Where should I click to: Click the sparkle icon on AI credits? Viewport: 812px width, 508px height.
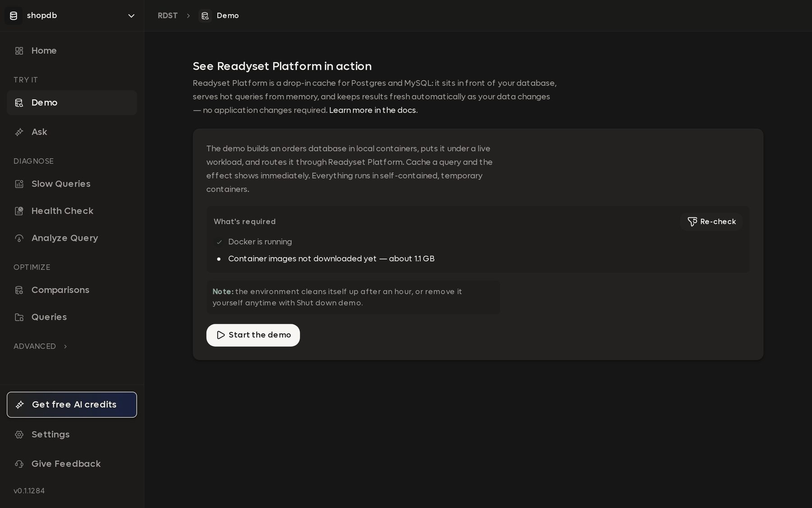(20, 405)
